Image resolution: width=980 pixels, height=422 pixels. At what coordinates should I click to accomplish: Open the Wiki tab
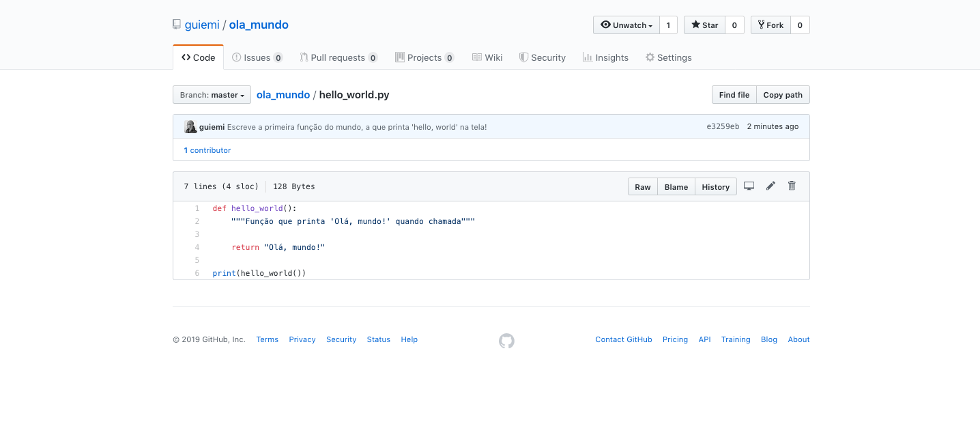tap(487, 57)
